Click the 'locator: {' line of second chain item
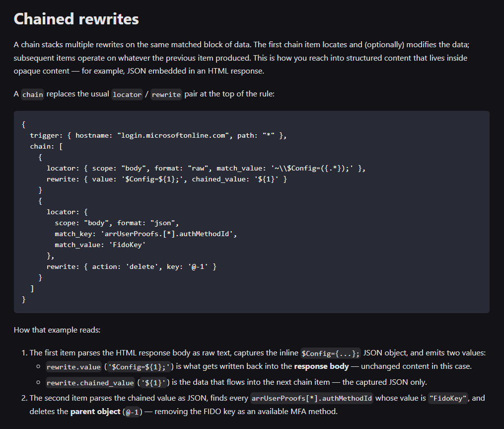This screenshot has height=429, width=504. (x=67, y=212)
